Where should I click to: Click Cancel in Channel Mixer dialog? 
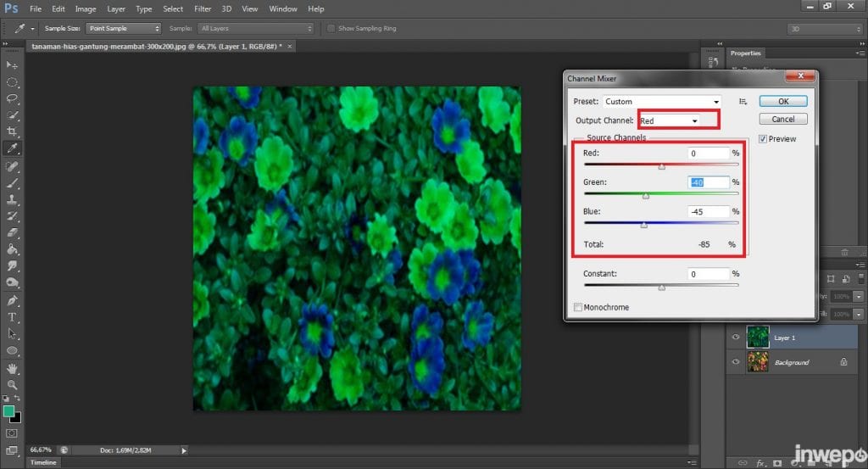coord(782,120)
